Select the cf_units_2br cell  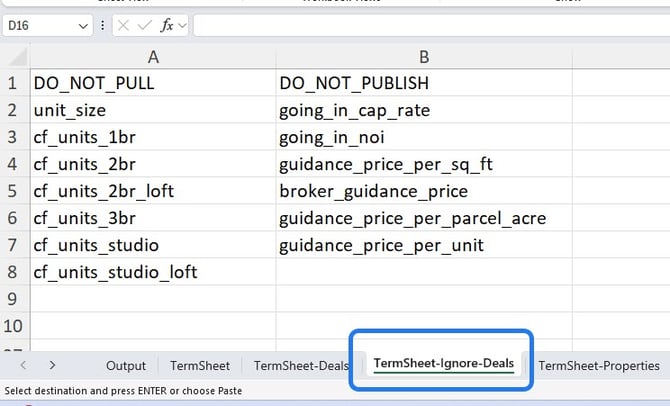[153, 164]
